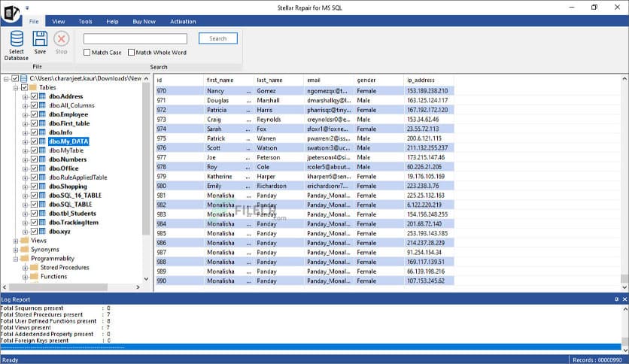The image size is (629, 364).
Task: Open the File ribbon tab
Action: click(34, 21)
